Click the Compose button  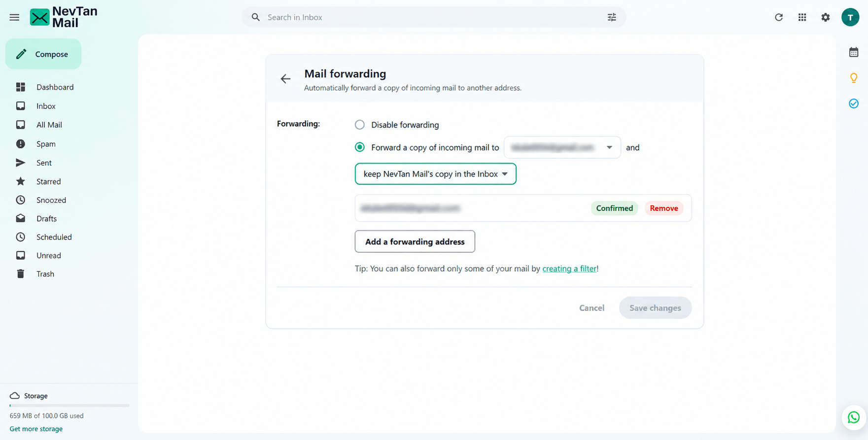tap(43, 54)
